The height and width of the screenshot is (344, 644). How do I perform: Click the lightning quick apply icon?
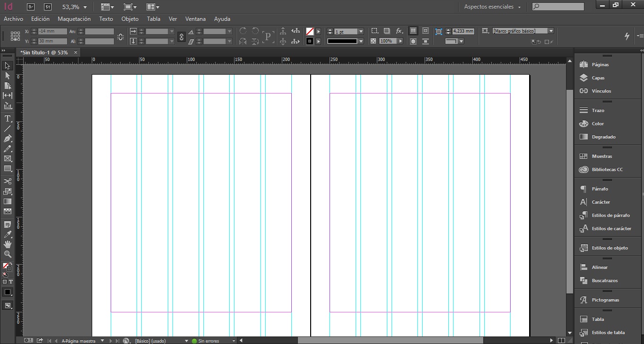(627, 36)
